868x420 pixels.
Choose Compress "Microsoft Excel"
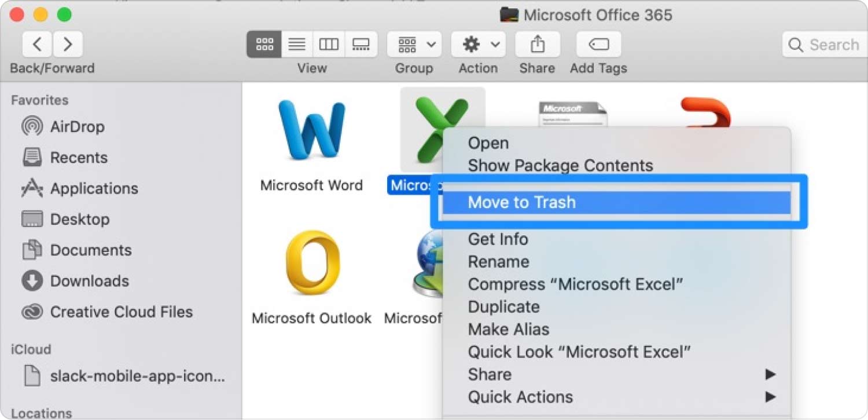coord(576,284)
